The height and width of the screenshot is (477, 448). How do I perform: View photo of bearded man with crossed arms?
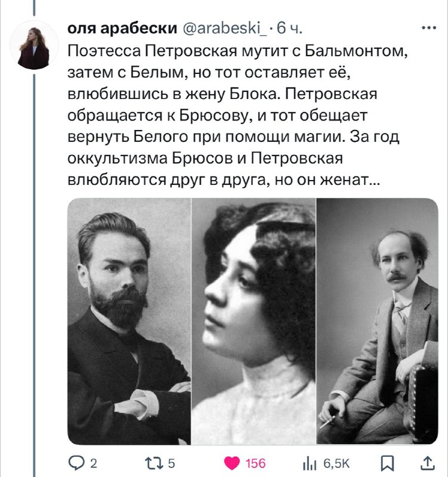click(x=129, y=321)
